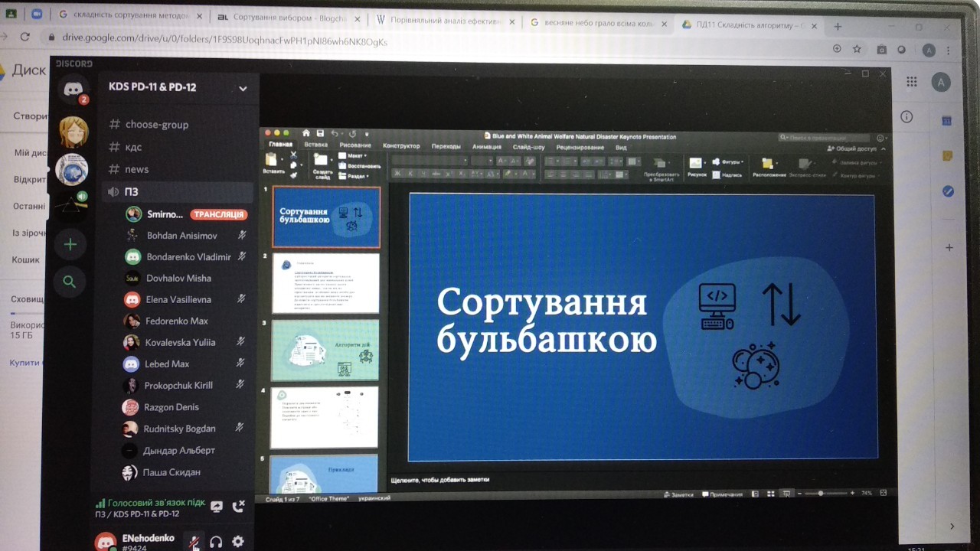Open the Анимация ribbon tab

486,146
